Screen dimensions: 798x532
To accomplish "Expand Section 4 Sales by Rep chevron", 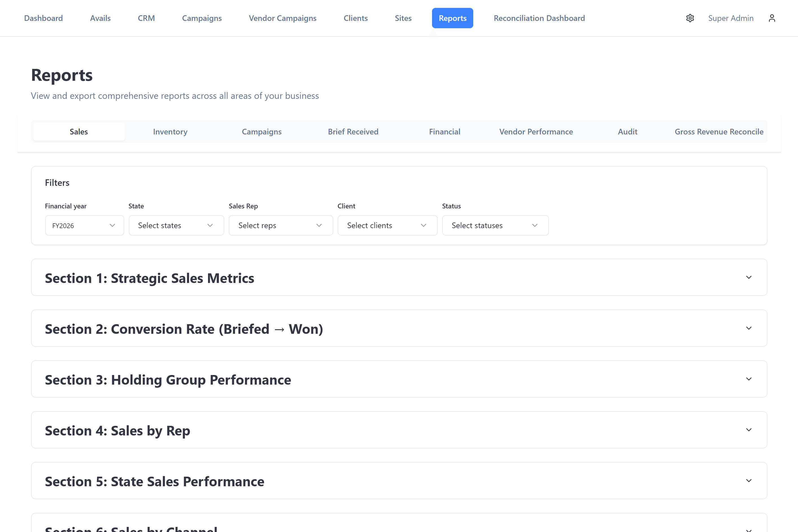I will tap(749, 430).
